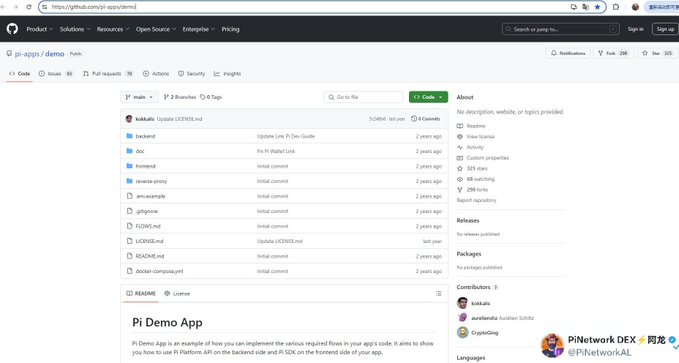Click the GitHub logo icon
The image size is (679, 363).
pyautogui.click(x=12, y=29)
